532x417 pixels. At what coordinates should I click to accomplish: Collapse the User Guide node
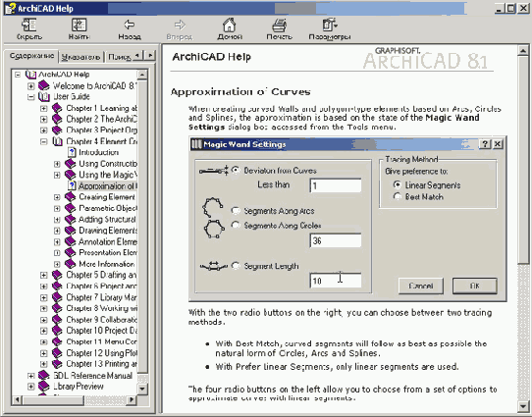(x=30, y=97)
